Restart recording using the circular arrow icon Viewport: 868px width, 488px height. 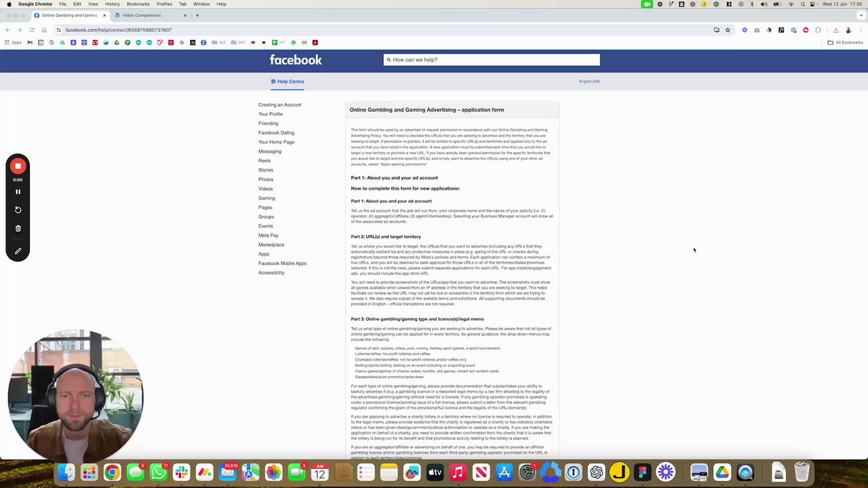pyautogui.click(x=18, y=210)
